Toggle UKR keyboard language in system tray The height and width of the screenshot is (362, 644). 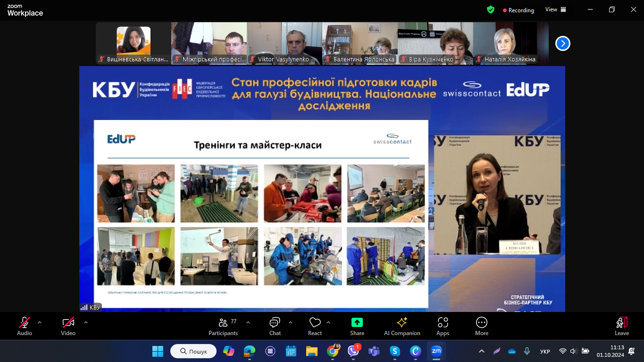pyautogui.click(x=544, y=352)
